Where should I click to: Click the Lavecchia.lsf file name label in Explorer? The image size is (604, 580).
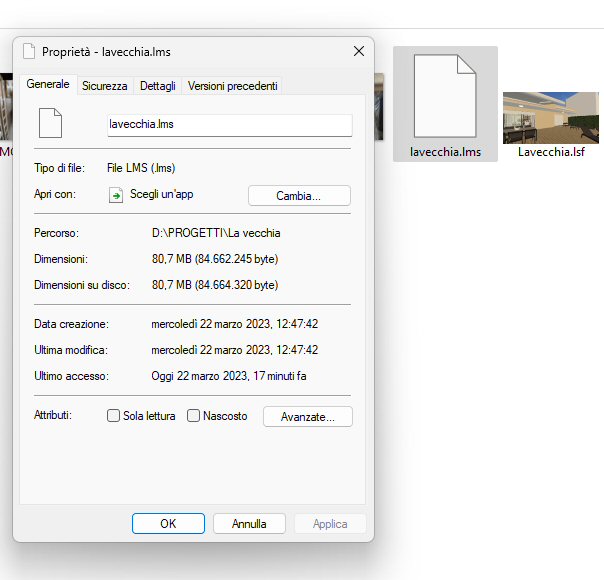click(551, 152)
